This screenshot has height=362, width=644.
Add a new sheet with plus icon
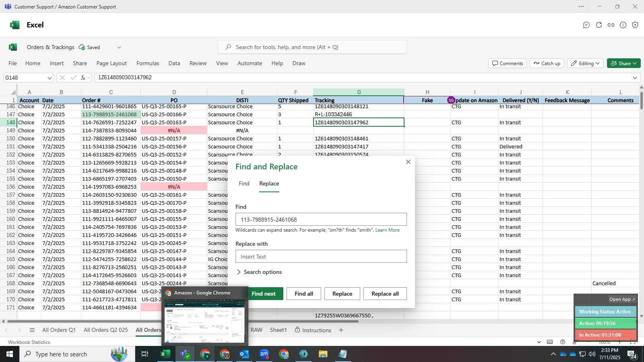click(x=341, y=330)
